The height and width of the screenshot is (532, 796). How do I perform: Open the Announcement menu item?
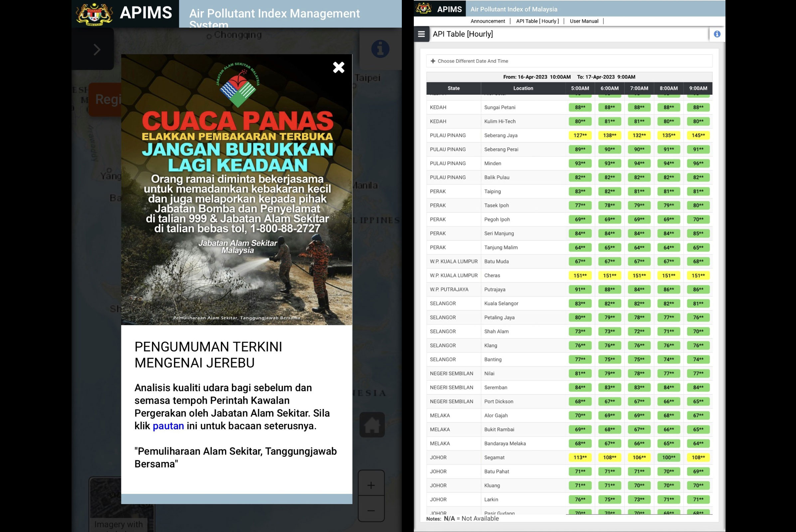coord(487,21)
